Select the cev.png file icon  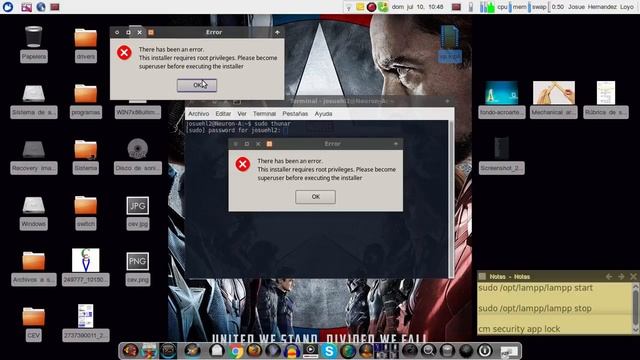138,261
